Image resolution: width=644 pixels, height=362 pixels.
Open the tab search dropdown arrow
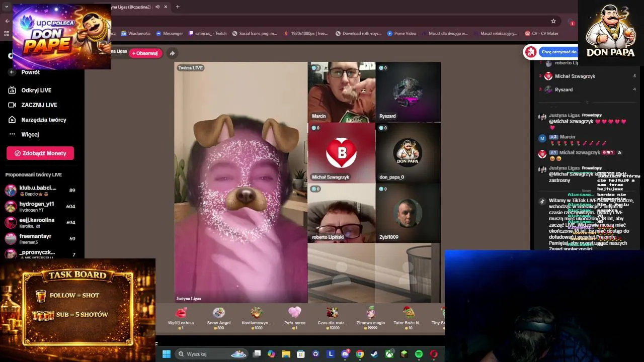coord(7,7)
